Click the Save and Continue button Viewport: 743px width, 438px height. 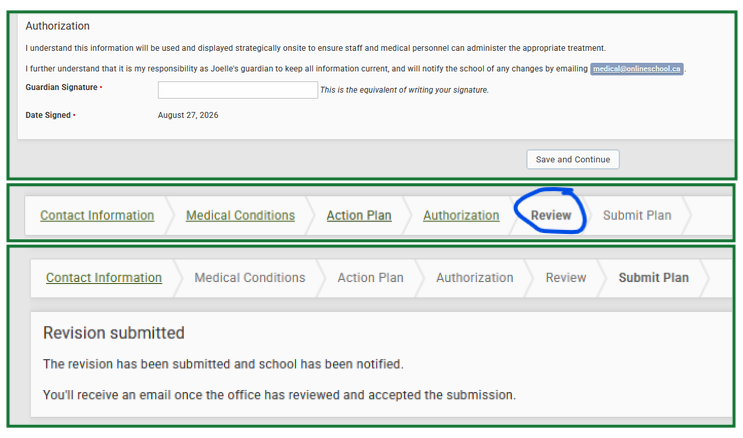572,159
